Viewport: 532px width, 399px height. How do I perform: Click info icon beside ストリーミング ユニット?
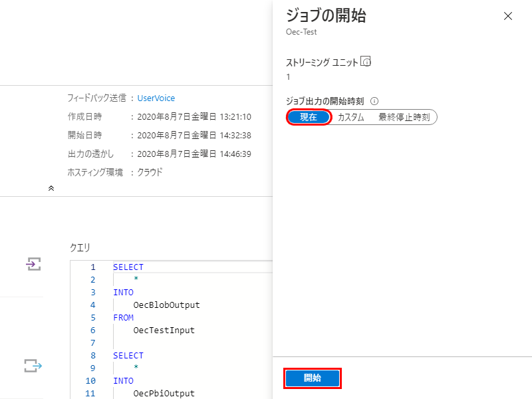tap(365, 63)
